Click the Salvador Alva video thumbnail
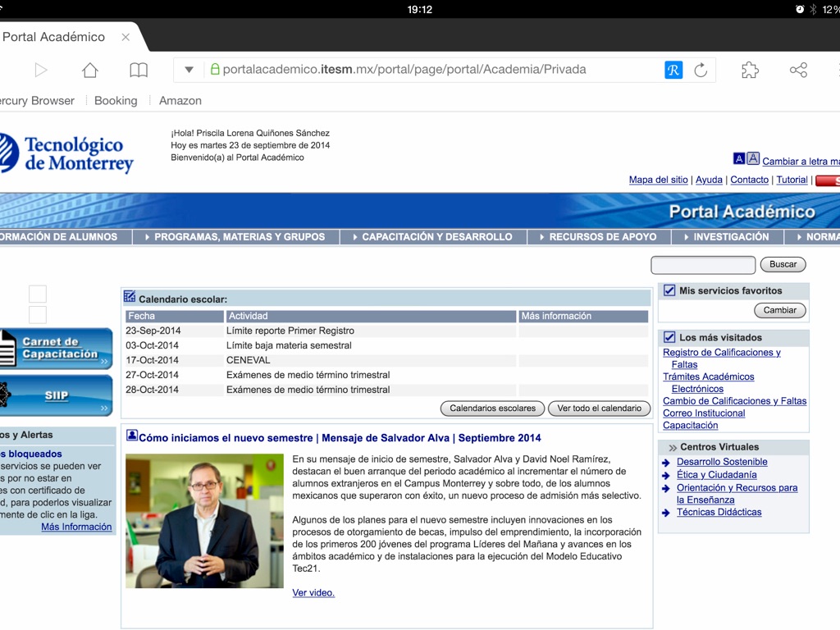 (204, 521)
